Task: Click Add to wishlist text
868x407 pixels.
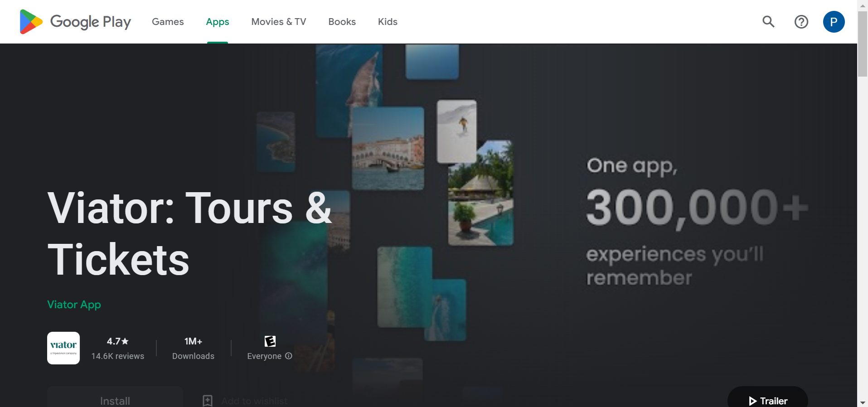Action: tap(254, 401)
